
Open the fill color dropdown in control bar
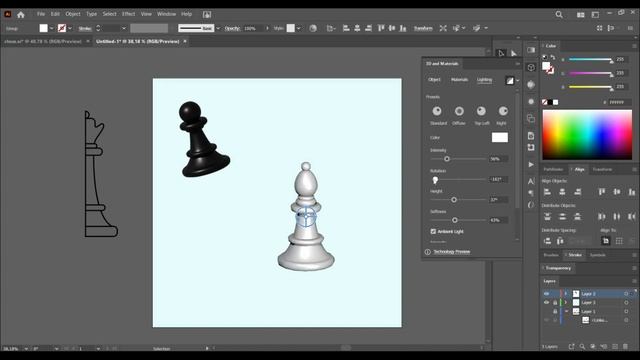(x=51, y=29)
